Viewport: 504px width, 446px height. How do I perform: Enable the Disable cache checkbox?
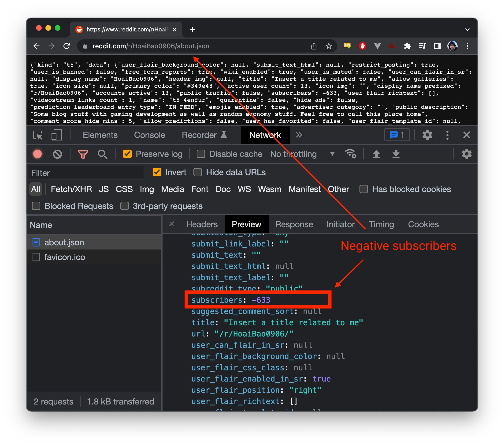pyautogui.click(x=201, y=154)
